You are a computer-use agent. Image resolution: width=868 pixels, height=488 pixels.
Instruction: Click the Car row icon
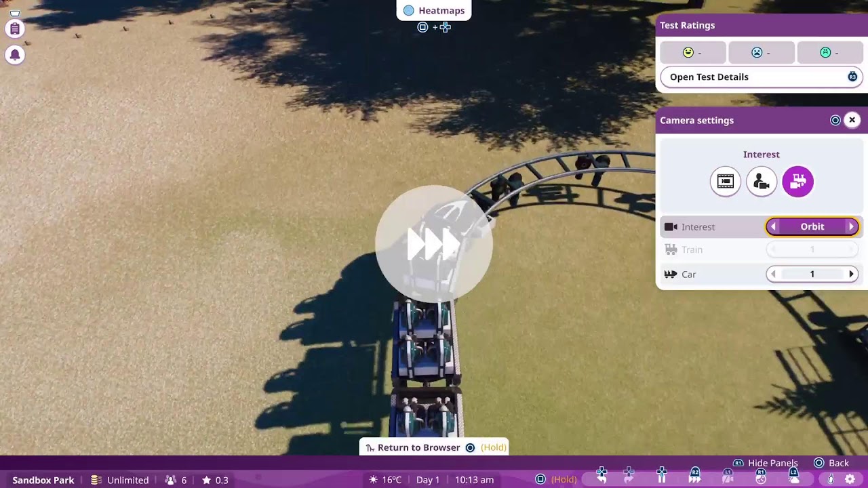[x=671, y=274]
